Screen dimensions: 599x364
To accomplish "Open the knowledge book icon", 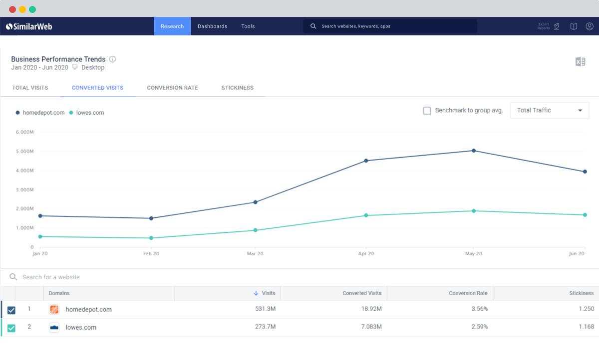I will [574, 26].
